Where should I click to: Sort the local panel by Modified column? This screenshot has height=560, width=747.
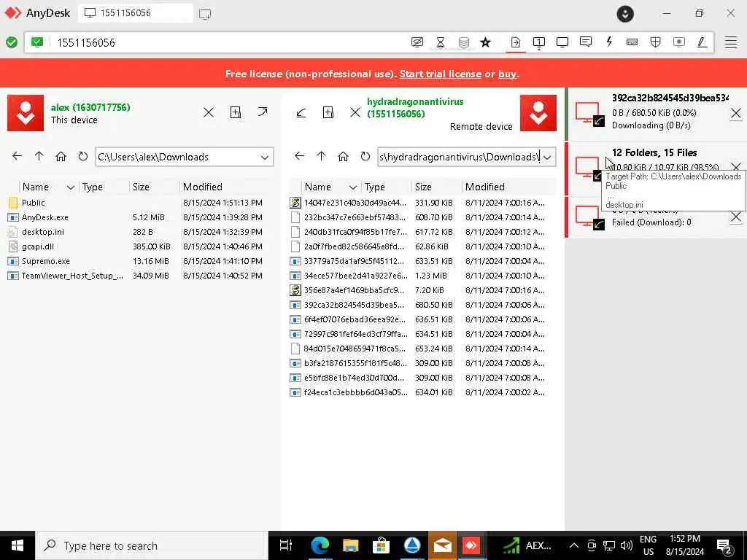point(203,187)
